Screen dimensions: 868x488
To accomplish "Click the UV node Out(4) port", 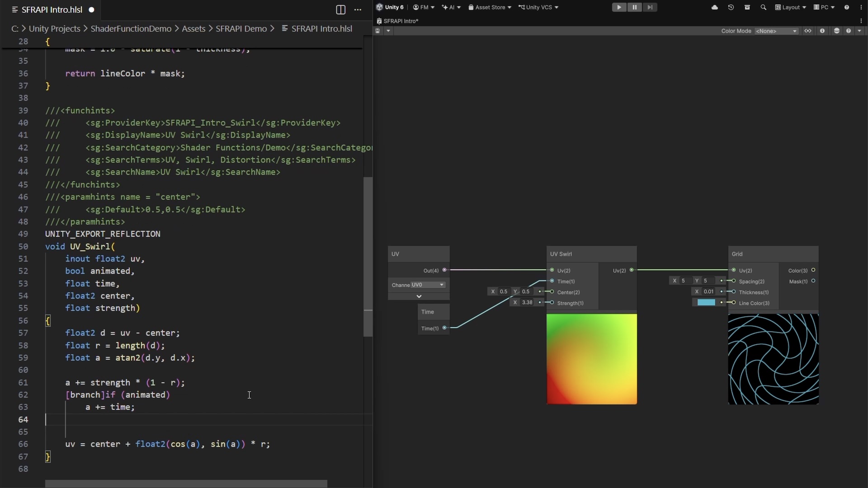I will [x=444, y=270].
